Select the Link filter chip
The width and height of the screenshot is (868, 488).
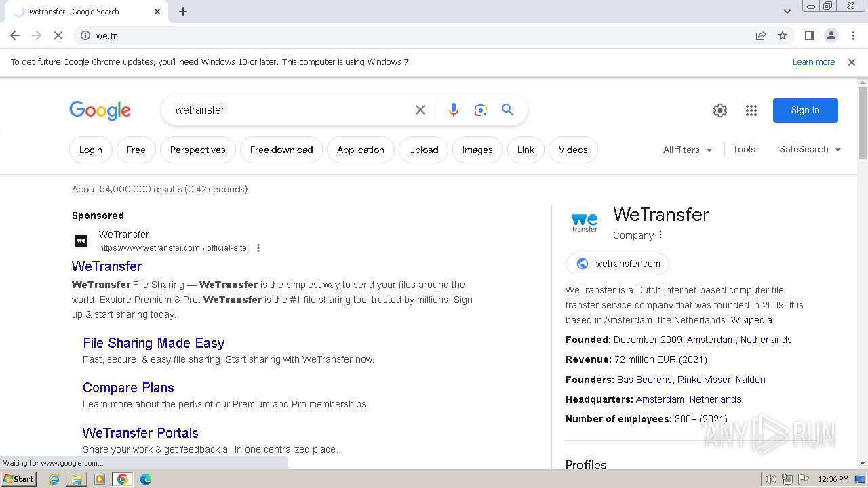pyautogui.click(x=526, y=150)
